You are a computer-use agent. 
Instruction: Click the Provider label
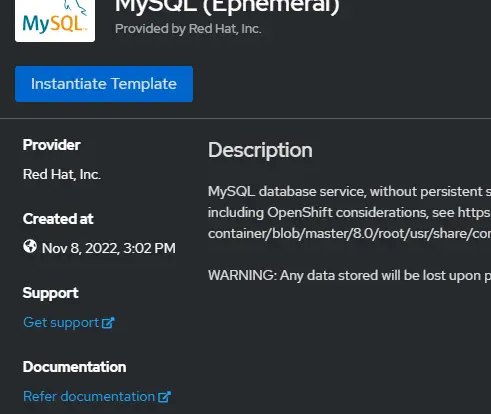coord(52,145)
